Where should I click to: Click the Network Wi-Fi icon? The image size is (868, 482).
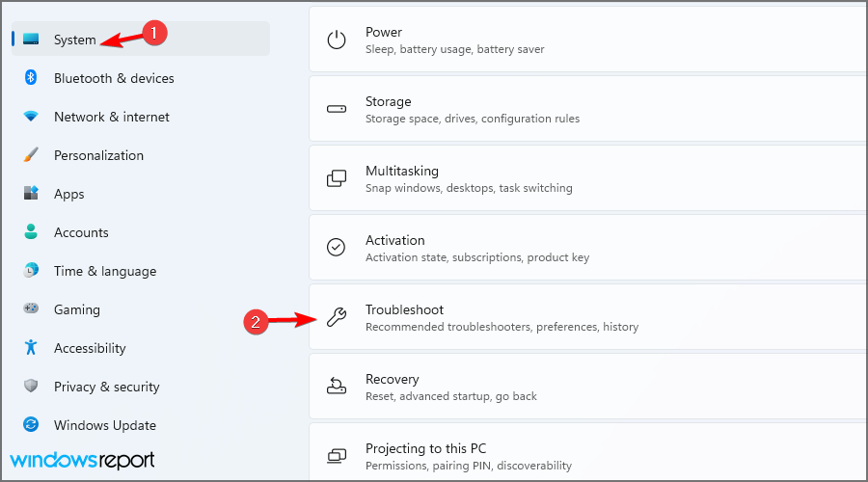[31, 117]
